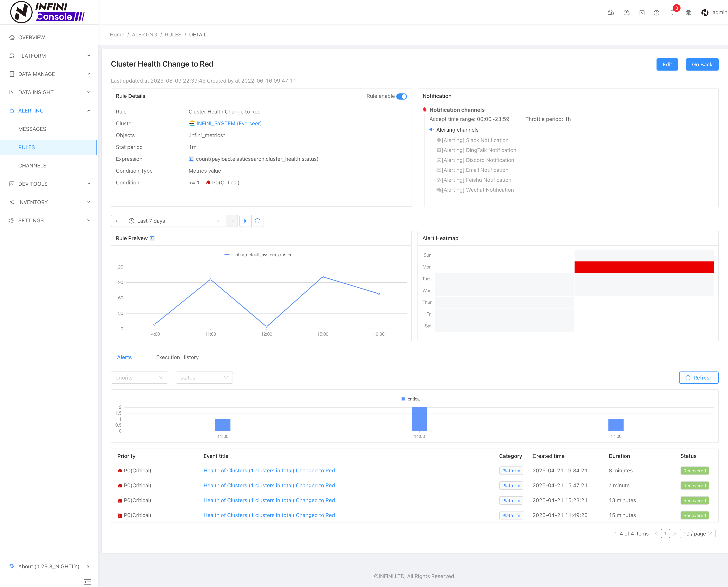The width and height of the screenshot is (728, 587).
Task: Click the sigma icon next to Rule Preview
Action: click(153, 238)
